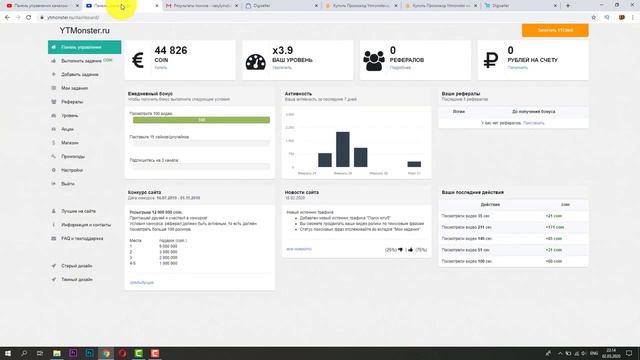The image size is (640, 360).
Task: Click the tallest bar in the activity chart
Action: point(342,149)
